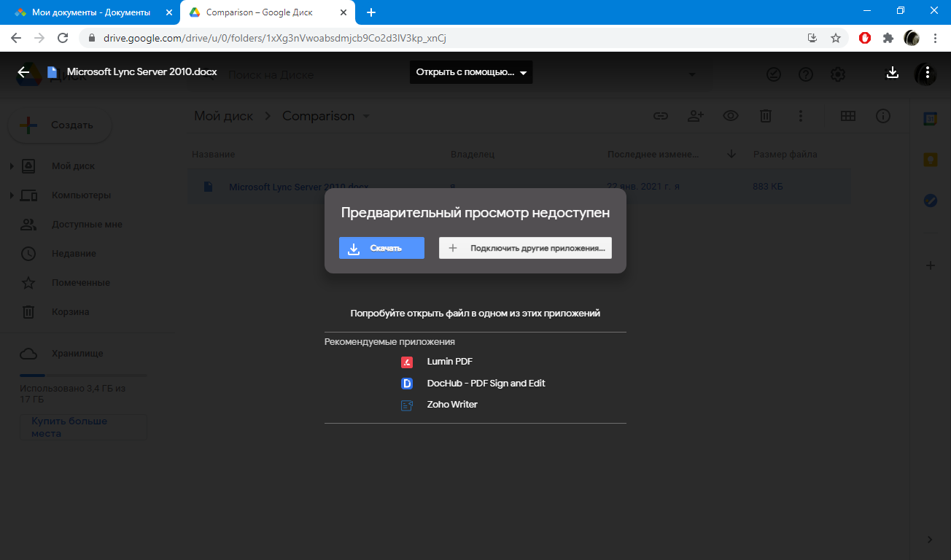Toggle the info details panel icon
The height and width of the screenshot is (560, 951).
click(x=883, y=116)
